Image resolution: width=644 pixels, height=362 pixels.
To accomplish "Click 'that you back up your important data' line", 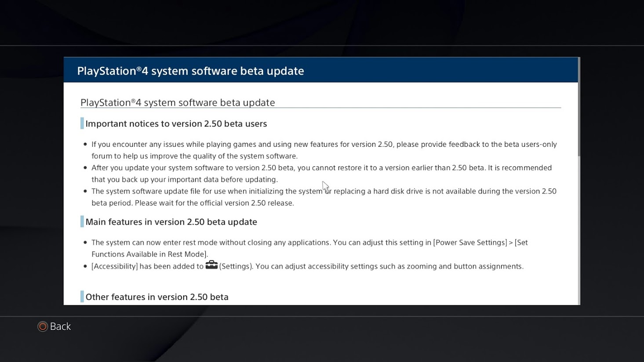I will point(185,179).
